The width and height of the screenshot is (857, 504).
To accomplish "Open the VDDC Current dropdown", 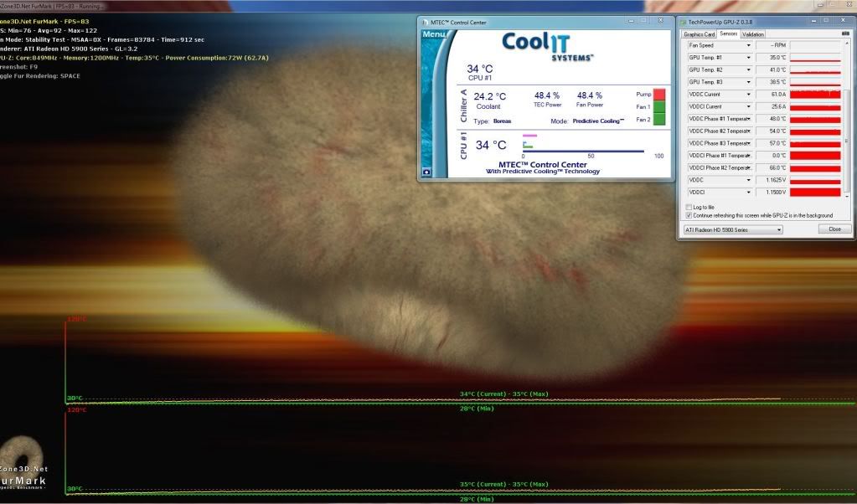I will (x=748, y=95).
